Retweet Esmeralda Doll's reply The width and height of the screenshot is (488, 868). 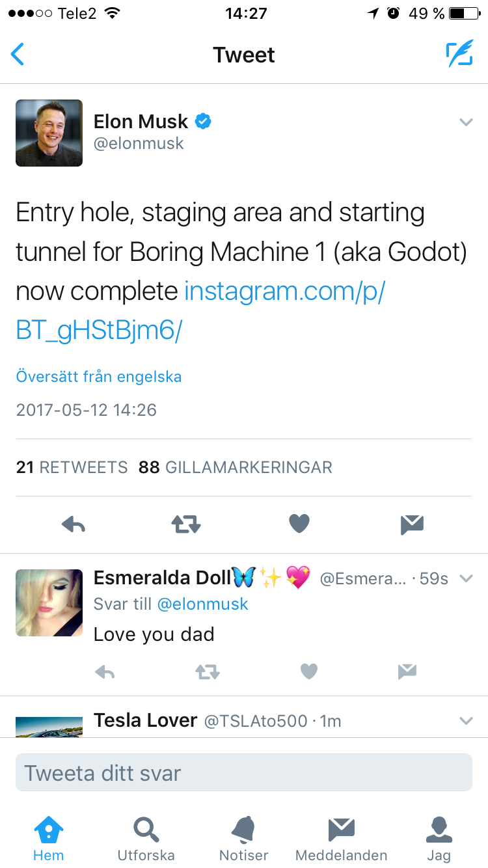(x=207, y=672)
